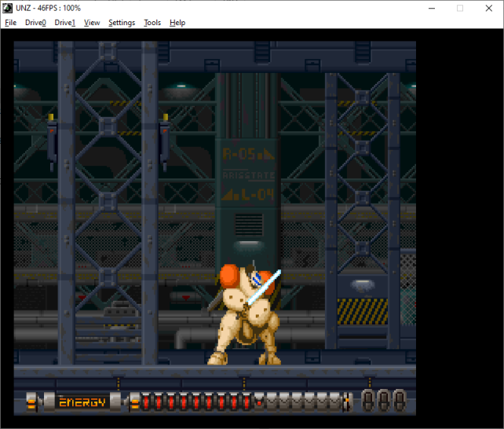Image resolution: width=504 pixels, height=429 pixels.
Task: Click the R-05 sign on central pillar
Action: click(248, 154)
